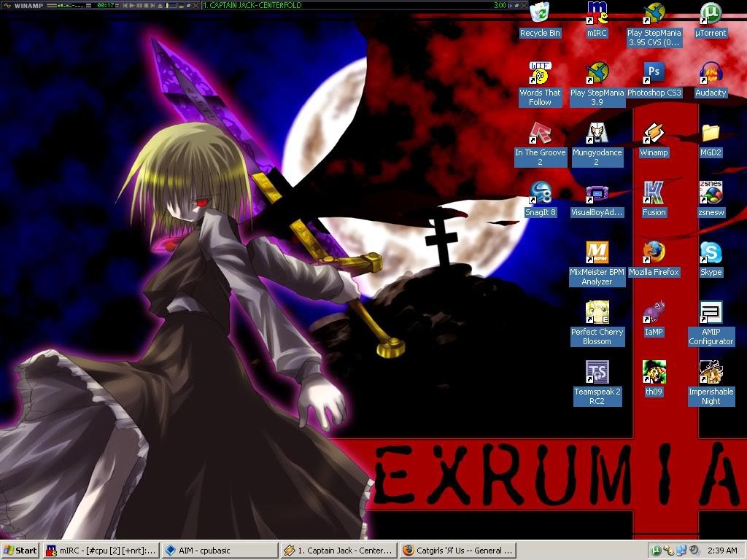This screenshot has height=560, width=747.
Task: Open the Photoshop CS3 shortcut
Action: pyautogui.click(x=654, y=80)
